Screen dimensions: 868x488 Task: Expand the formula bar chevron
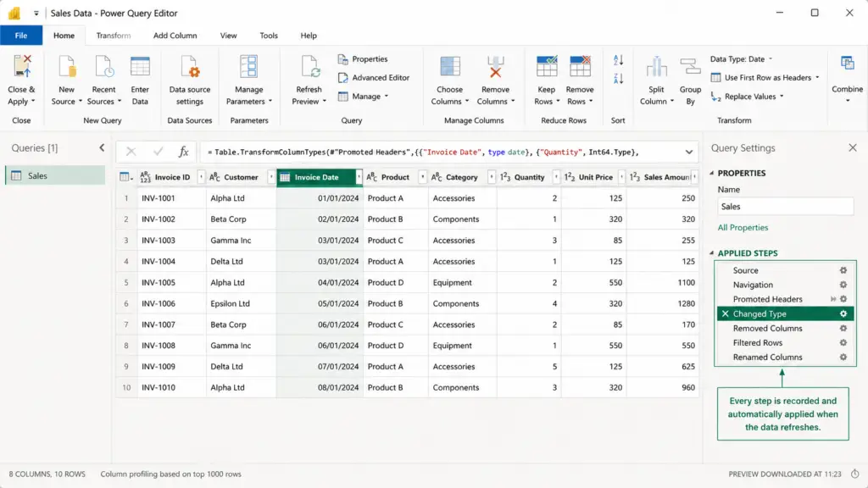pos(688,152)
